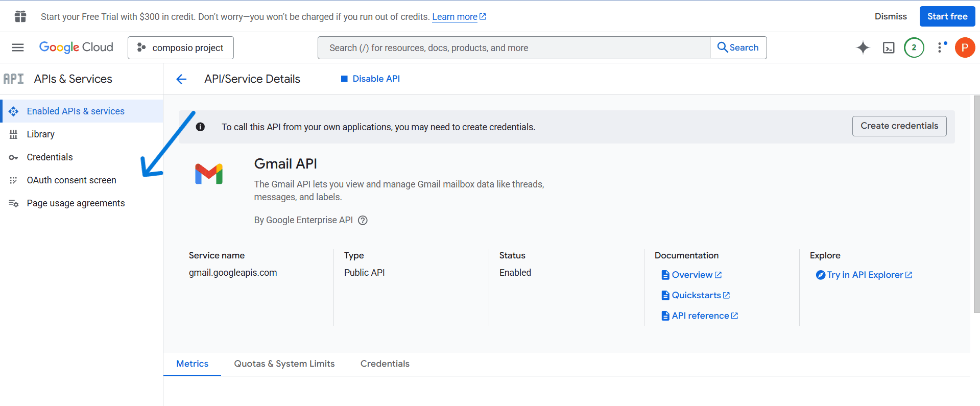Click the By Google Enterprise API text
Image resolution: width=980 pixels, height=406 pixels.
point(303,220)
